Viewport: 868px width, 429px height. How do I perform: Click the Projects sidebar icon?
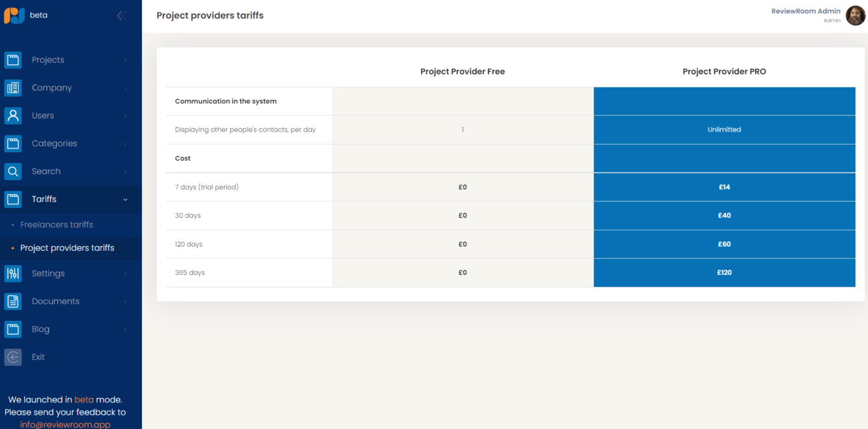pyautogui.click(x=13, y=60)
